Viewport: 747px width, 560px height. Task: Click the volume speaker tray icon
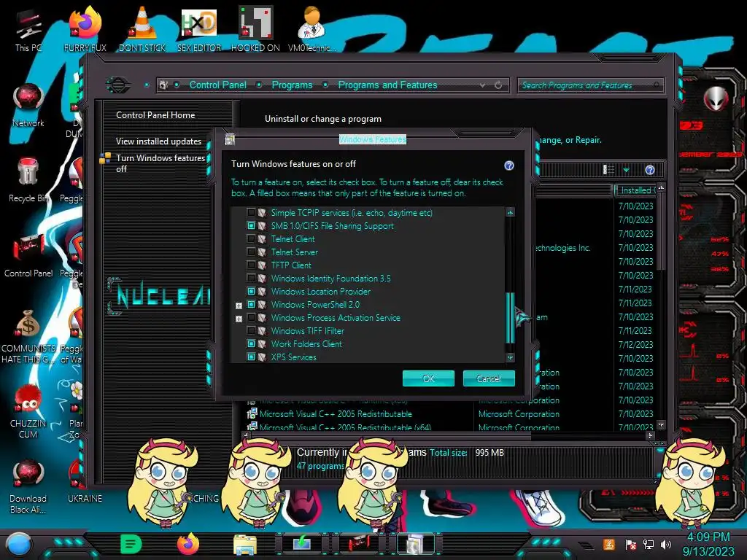(x=666, y=544)
